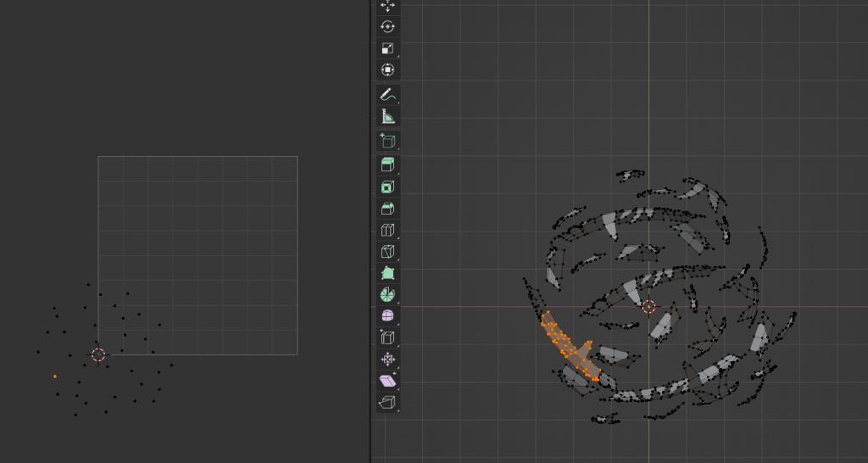Select the Shrink/Fatten tool
Screen dimensions: 868x463
tap(387, 359)
